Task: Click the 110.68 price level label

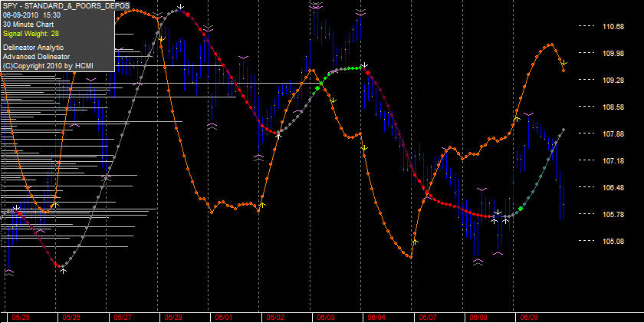Action: coord(613,27)
